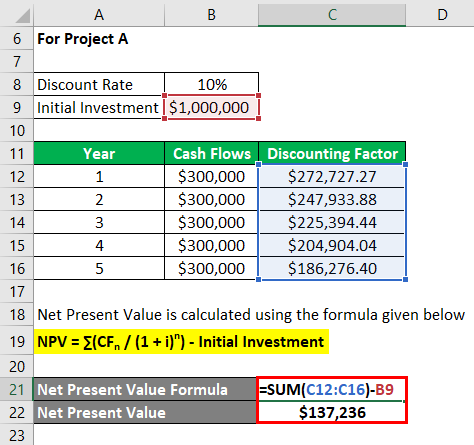Select the $1,000,000 investment cell
Screen dimensions: 474x445
tap(211, 107)
